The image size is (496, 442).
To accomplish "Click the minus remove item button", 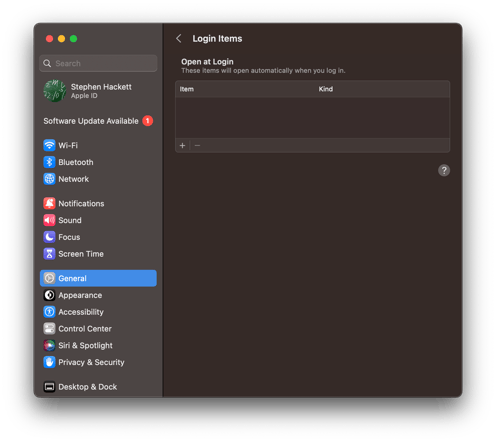I will [x=197, y=146].
